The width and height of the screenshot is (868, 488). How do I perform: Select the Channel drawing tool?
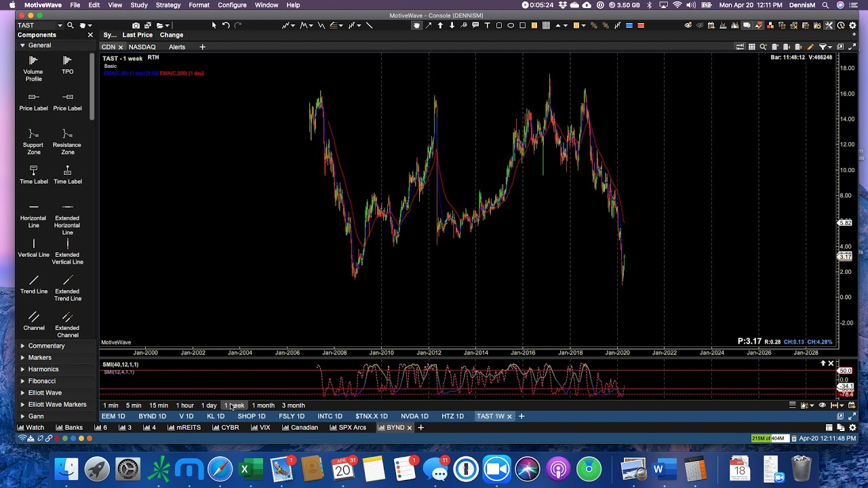pyautogui.click(x=33, y=321)
